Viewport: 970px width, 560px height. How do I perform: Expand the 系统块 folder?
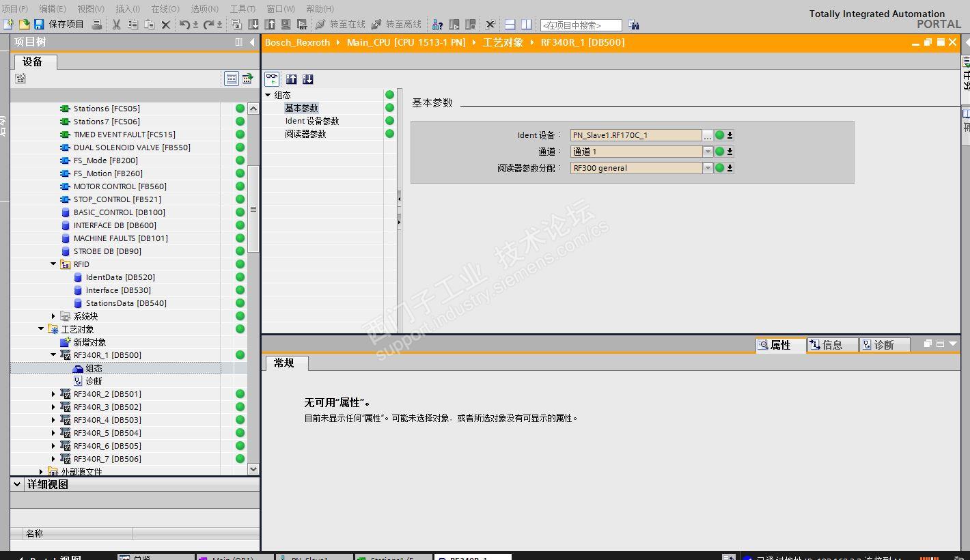click(x=53, y=316)
